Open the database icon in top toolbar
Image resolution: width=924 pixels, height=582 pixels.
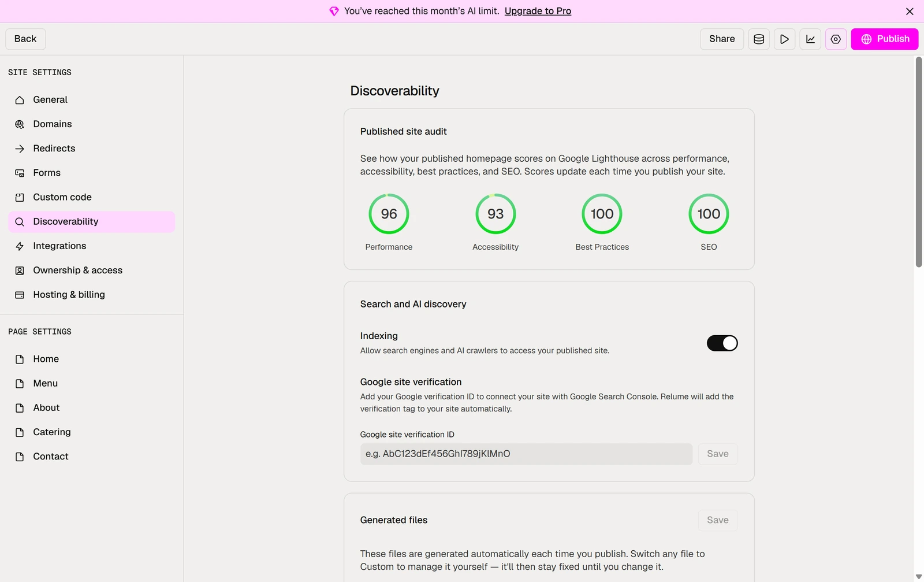click(759, 39)
